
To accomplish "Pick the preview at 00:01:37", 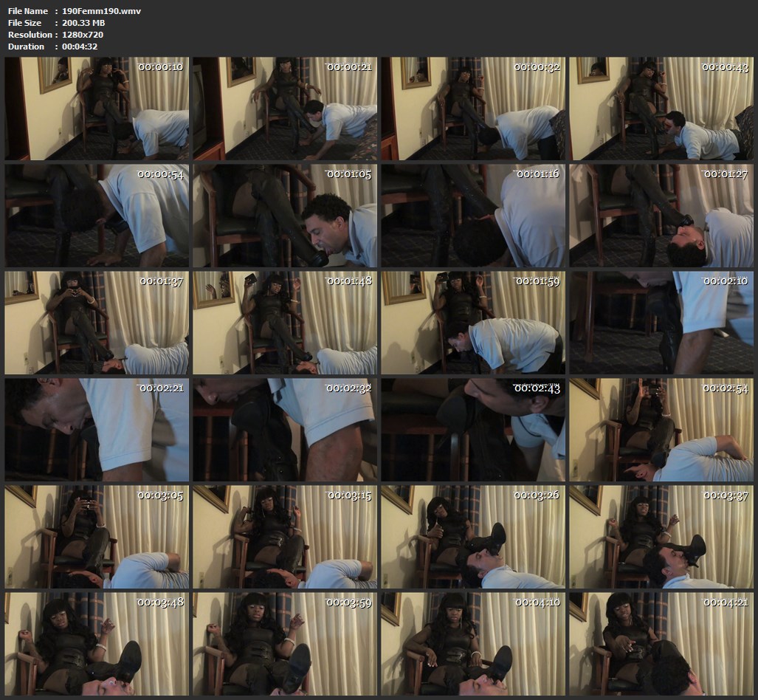I will pos(97,323).
